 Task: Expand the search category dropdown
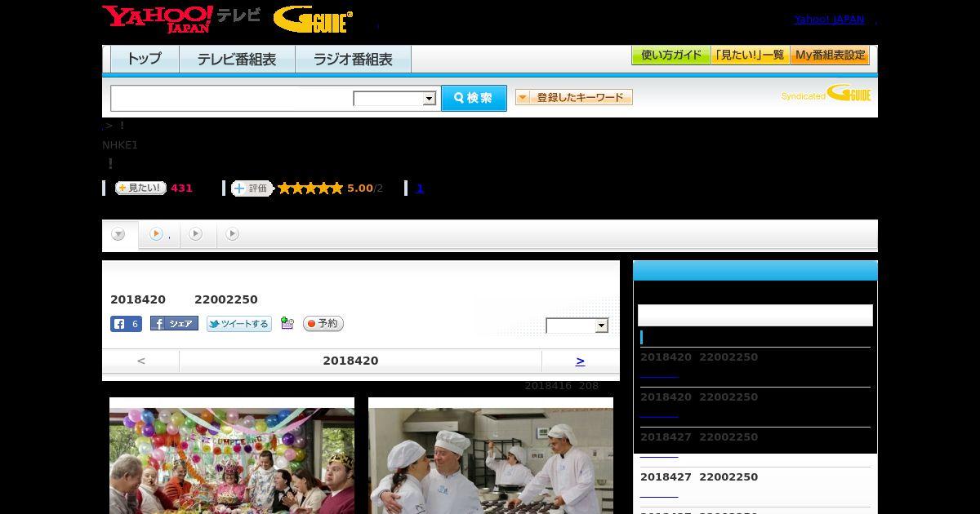tap(395, 99)
